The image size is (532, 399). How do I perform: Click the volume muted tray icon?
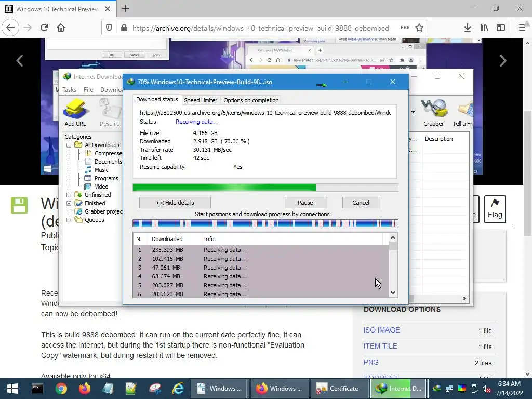pyautogui.click(x=486, y=389)
